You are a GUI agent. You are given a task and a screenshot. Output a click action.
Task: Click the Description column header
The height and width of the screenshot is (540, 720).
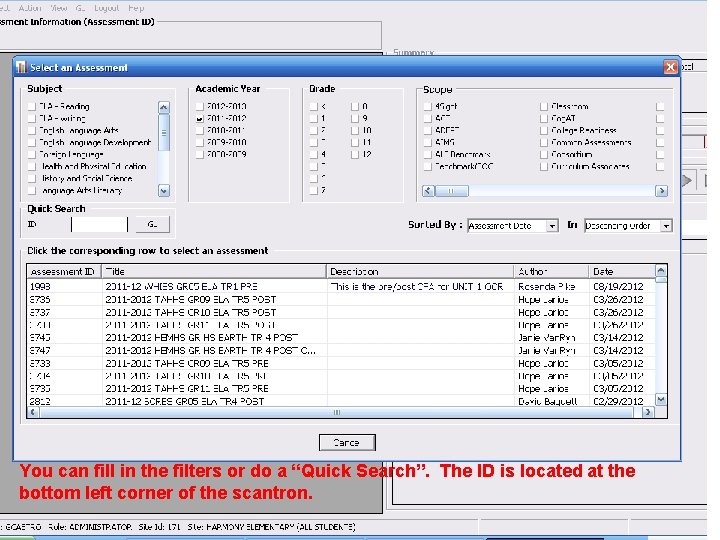point(420,271)
